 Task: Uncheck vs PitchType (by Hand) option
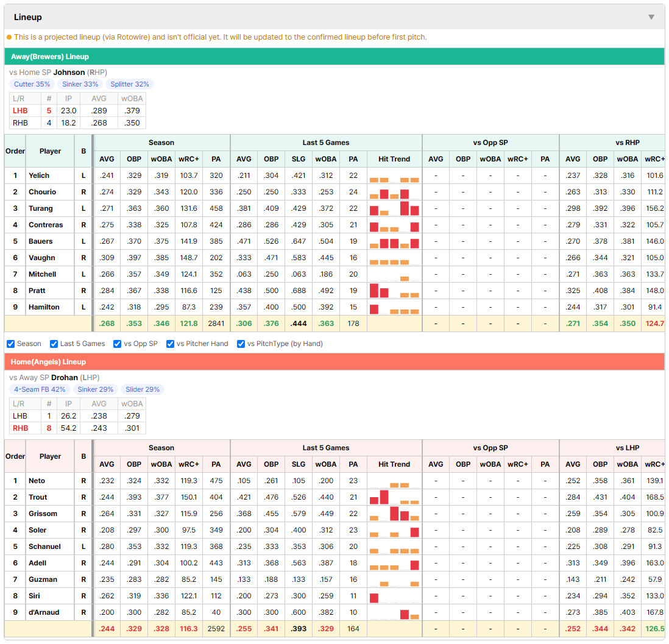click(x=241, y=344)
